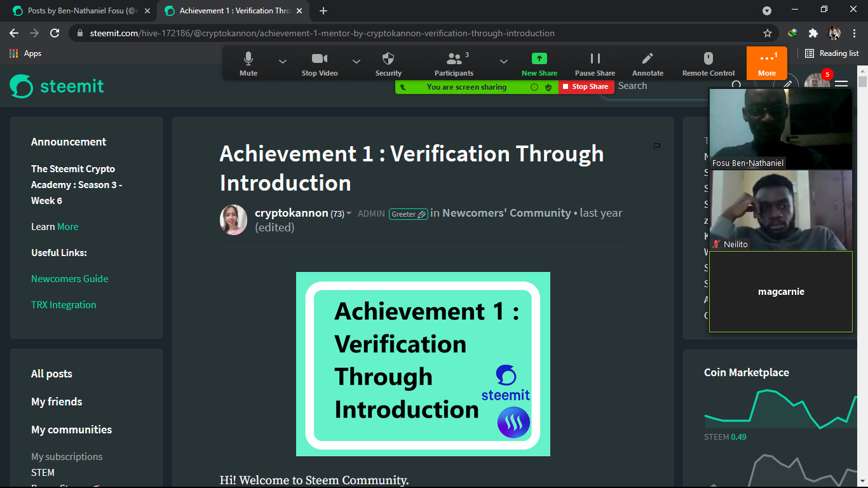
Task: Open the Internet Download Manager extension icon
Action: [x=793, y=33]
